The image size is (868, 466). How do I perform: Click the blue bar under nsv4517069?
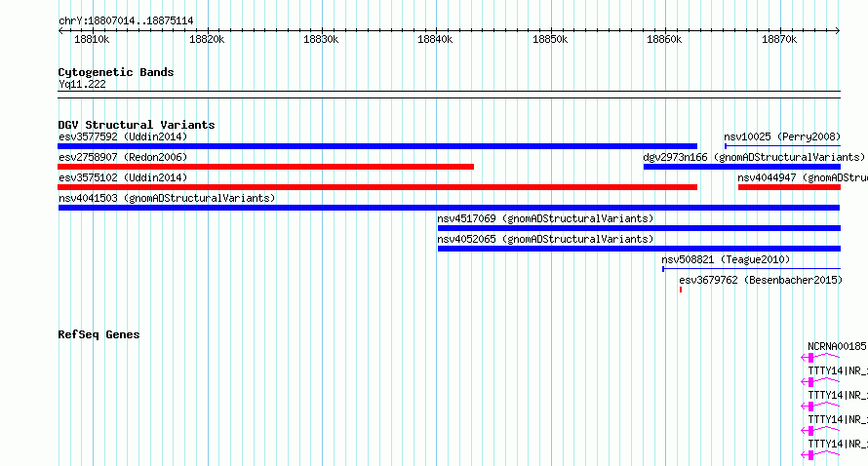(639, 228)
